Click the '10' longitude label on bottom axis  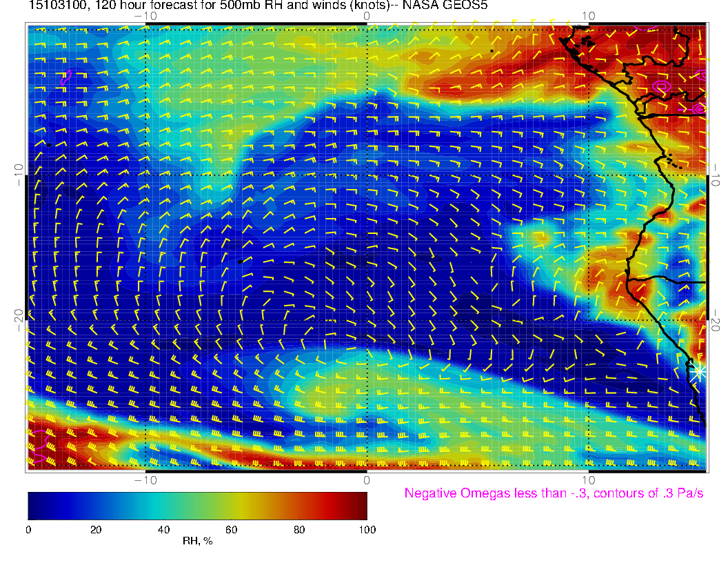tap(587, 480)
